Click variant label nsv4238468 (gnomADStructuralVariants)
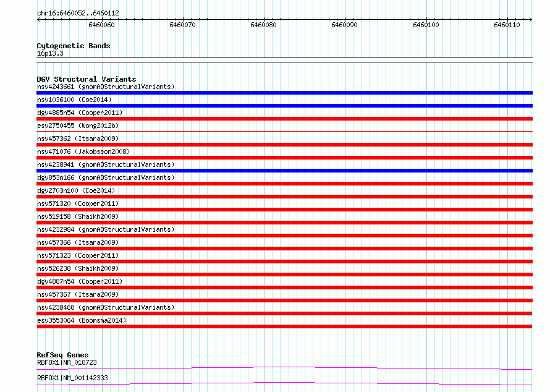This screenshot has width=550, height=392. (x=106, y=307)
